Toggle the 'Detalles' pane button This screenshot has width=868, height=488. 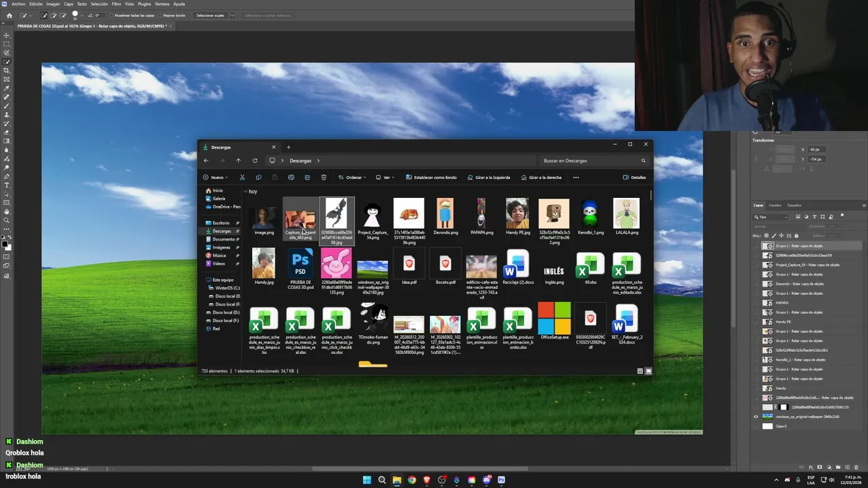(634, 178)
